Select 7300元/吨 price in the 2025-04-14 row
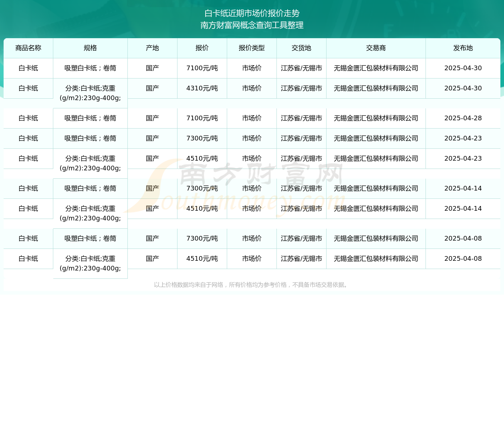The image size is (504, 434). 202,188
